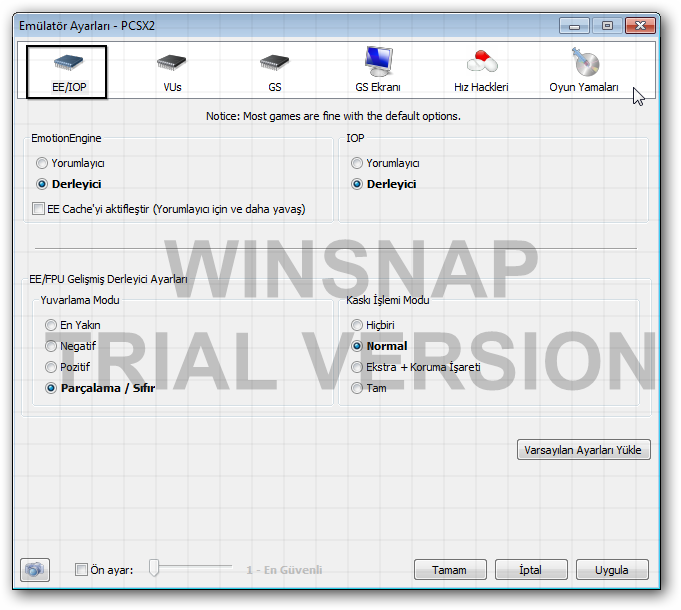The image size is (681, 610).
Task: Close the Emülatör Ayarları window
Action: (640, 26)
